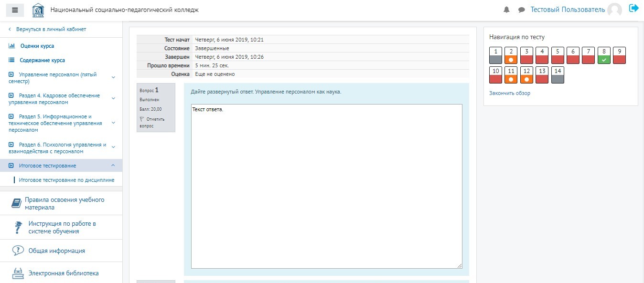Open Оценки курса in sidebar
The width and height of the screenshot is (644, 283).
[x=37, y=46]
